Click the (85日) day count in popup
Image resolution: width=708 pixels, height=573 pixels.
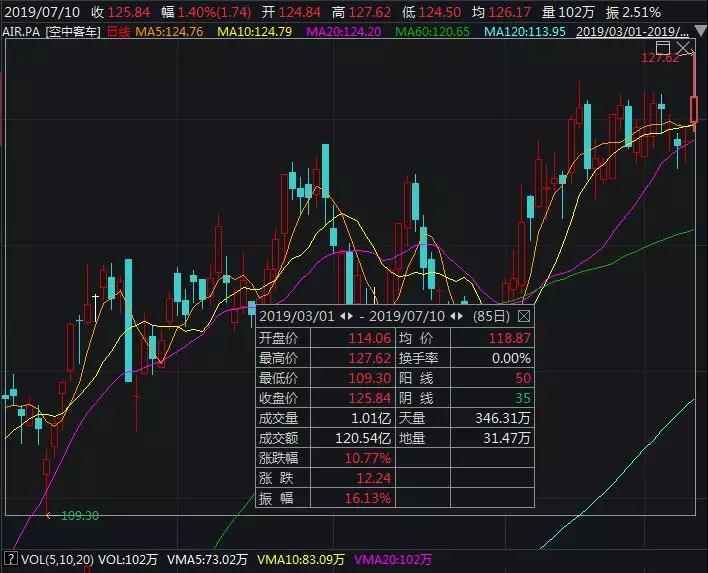[x=491, y=316]
